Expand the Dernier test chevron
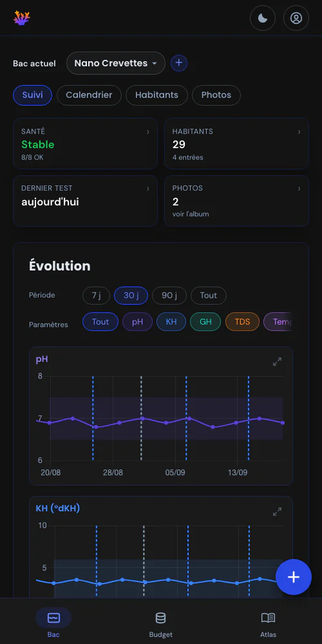 [x=148, y=189]
